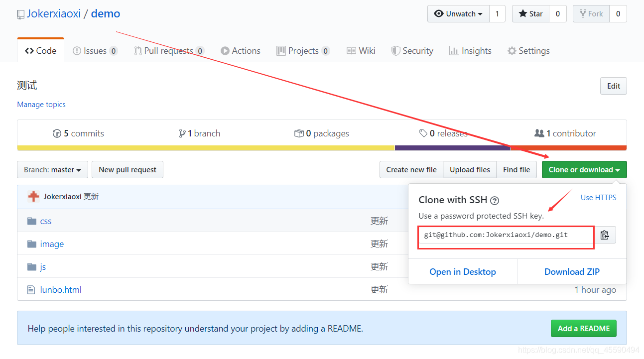This screenshot has width=644, height=359.
Task: Select the SSH clone URL field
Action: pos(506,235)
